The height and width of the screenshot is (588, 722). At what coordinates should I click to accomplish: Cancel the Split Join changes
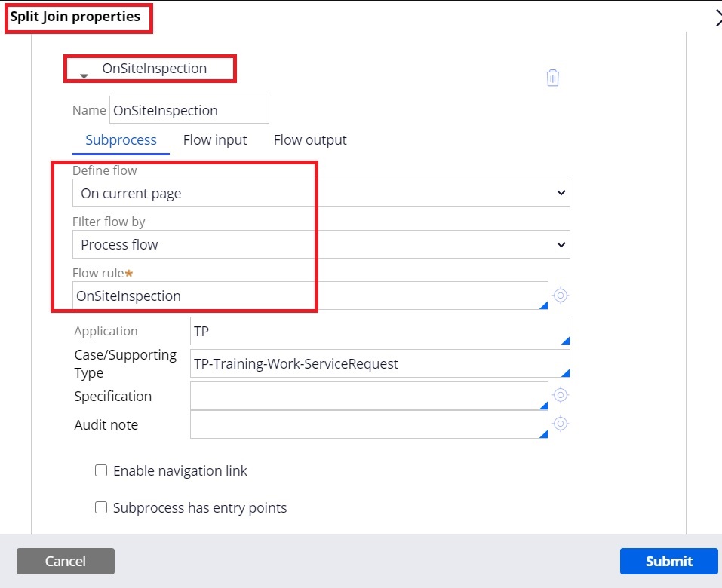[65, 561]
